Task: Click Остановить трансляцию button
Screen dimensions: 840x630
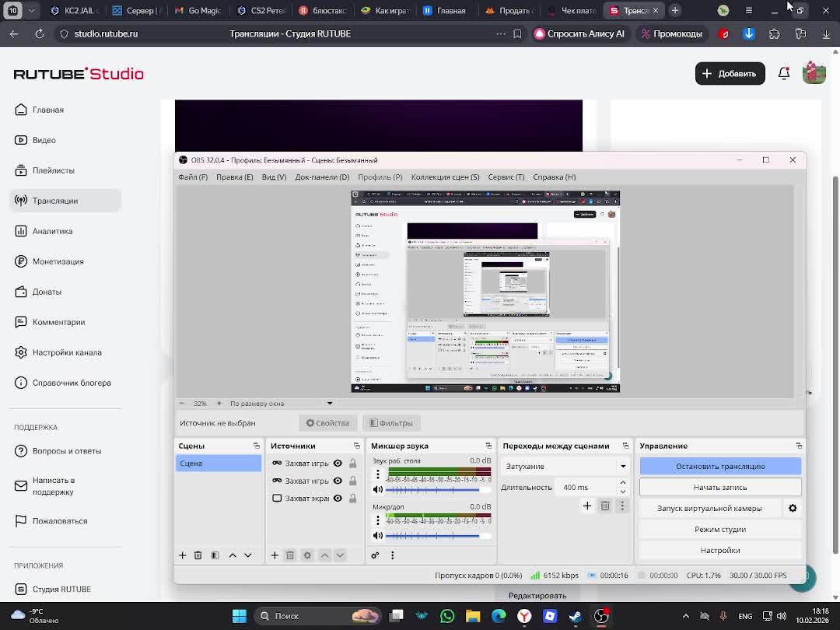Action: 720,467
